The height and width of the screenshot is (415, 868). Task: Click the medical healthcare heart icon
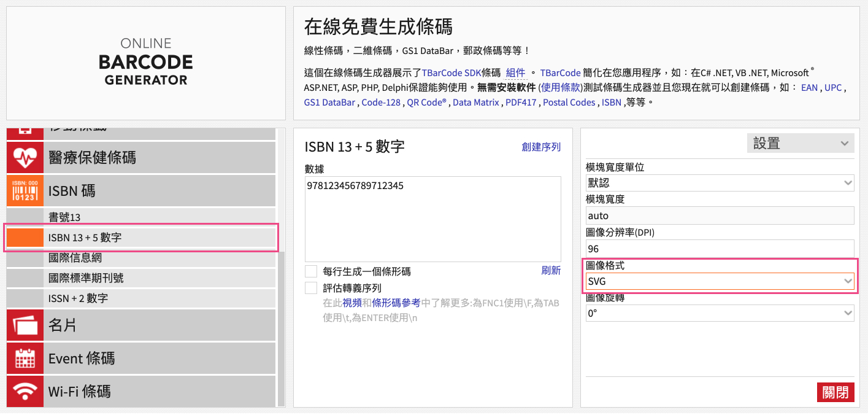pyautogui.click(x=25, y=158)
